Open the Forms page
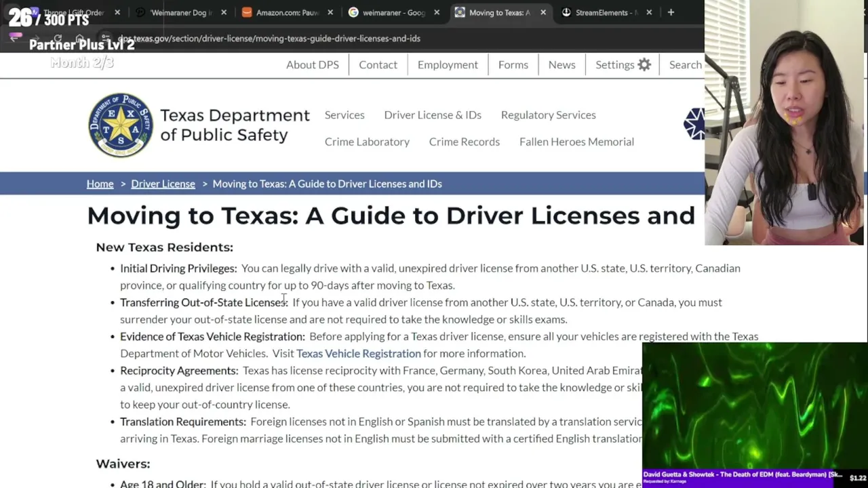The height and width of the screenshot is (488, 868). point(513,64)
